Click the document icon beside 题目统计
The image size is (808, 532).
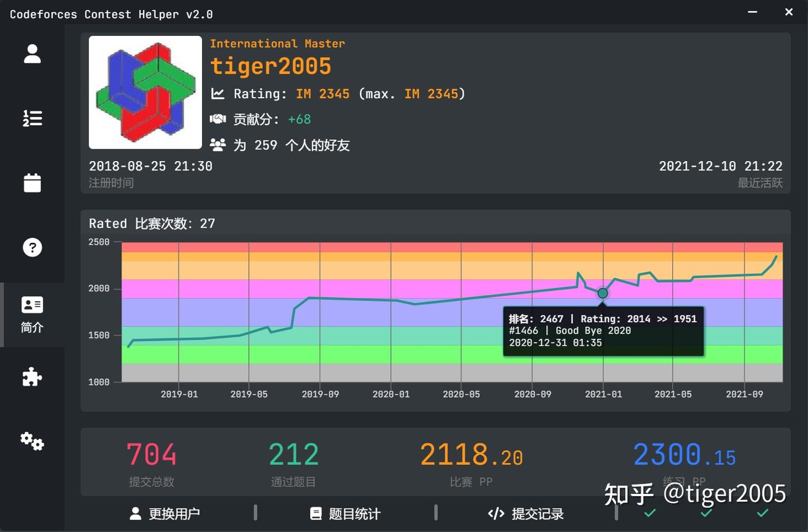(x=316, y=513)
